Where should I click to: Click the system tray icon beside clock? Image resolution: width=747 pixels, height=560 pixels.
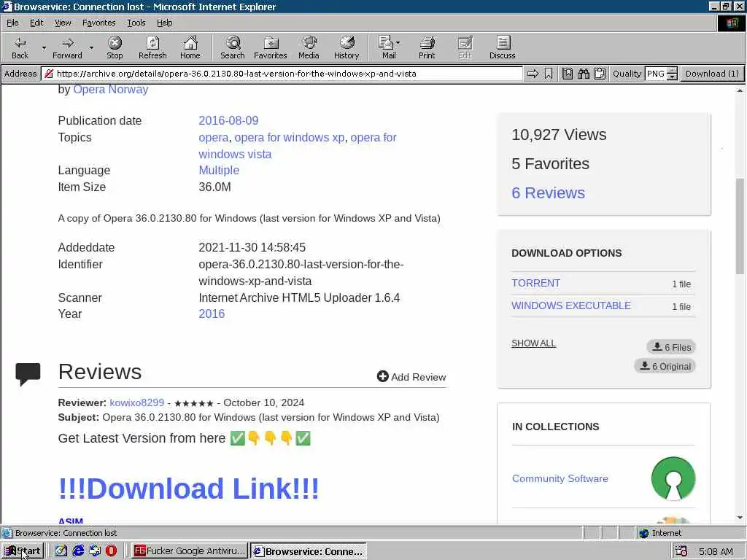(681, 551)
